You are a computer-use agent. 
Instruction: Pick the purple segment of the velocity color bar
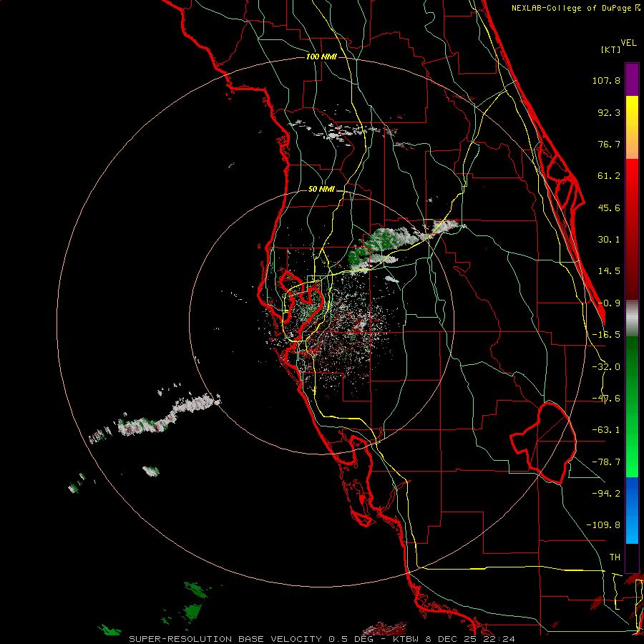click(x=632, y=79)
